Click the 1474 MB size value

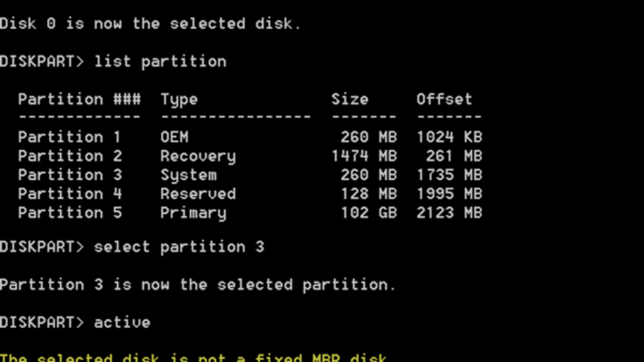tap(364, 156)
